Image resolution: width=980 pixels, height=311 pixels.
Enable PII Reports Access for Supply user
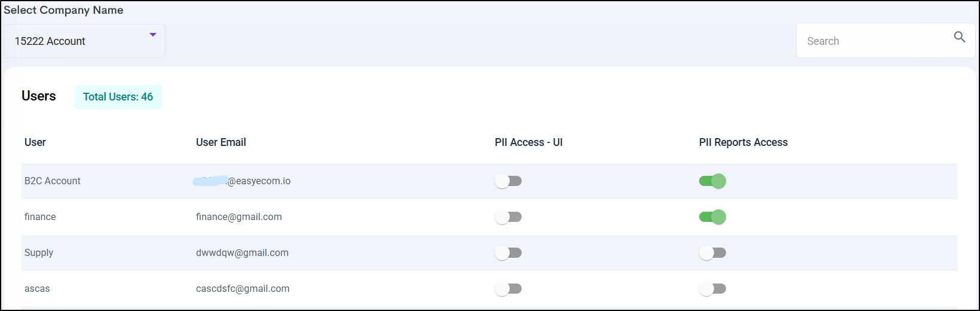(712, 253)
